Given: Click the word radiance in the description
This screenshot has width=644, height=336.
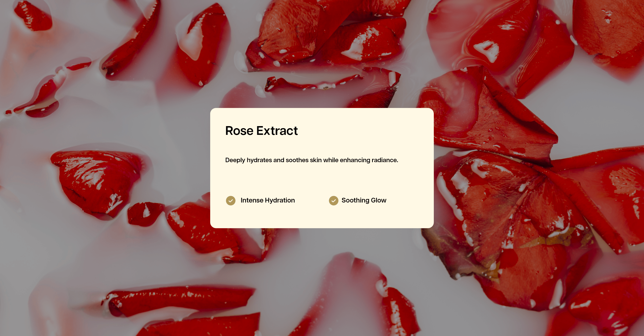Looking at the screenshot, I should (384, 160).
